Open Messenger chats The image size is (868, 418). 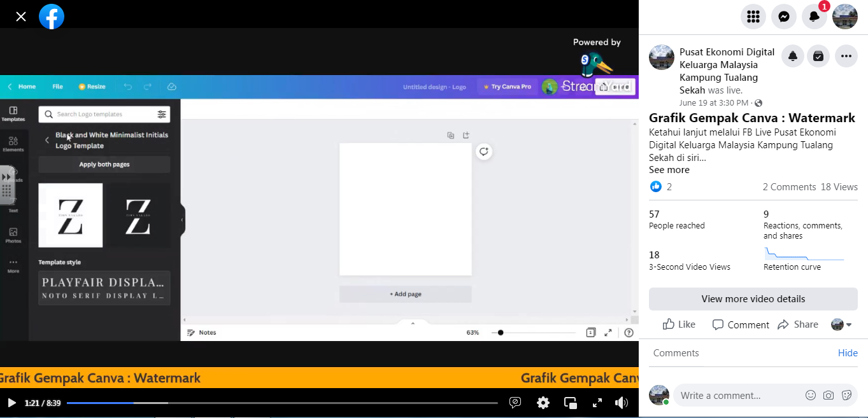pos(784,17)
